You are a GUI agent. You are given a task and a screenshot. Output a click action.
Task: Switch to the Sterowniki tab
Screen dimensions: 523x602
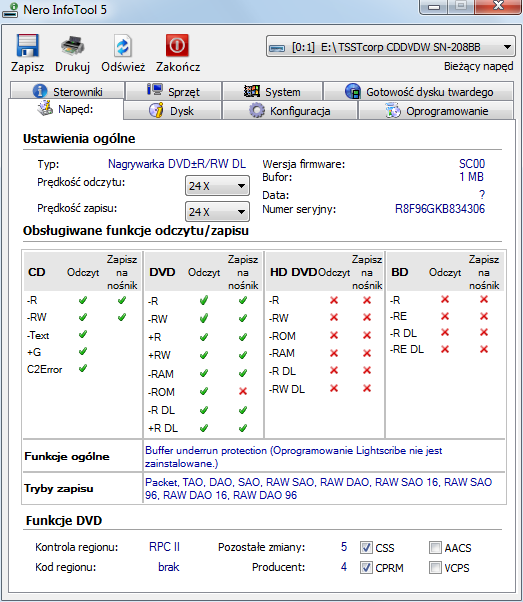(67, 91)
